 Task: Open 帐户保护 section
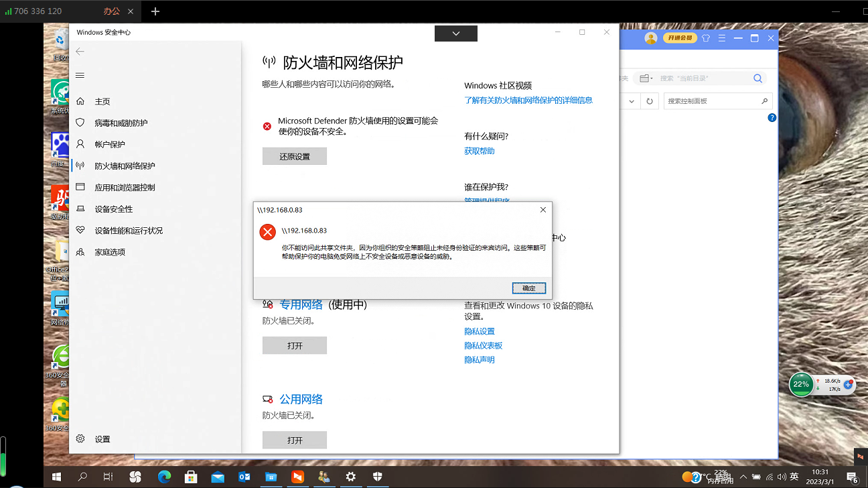pos(110,144)
